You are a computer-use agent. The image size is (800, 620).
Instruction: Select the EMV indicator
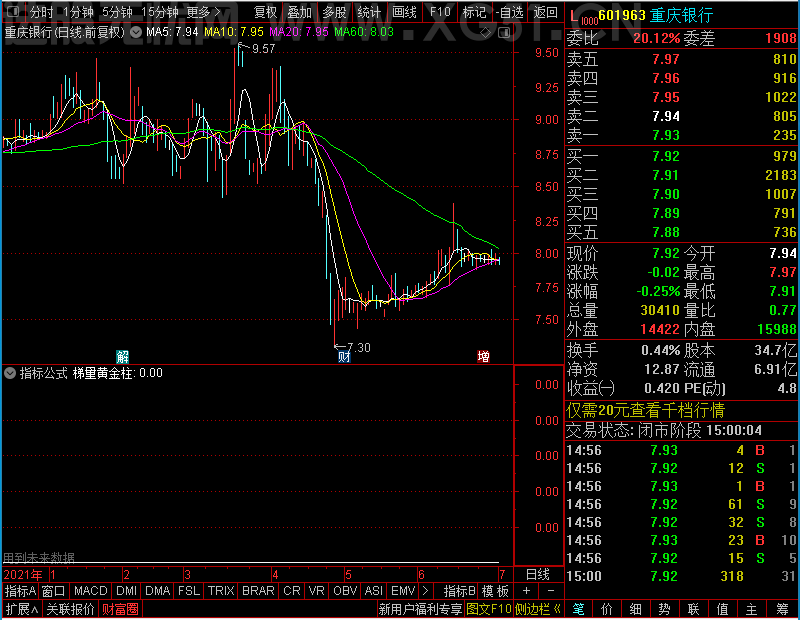pos(403,591)
